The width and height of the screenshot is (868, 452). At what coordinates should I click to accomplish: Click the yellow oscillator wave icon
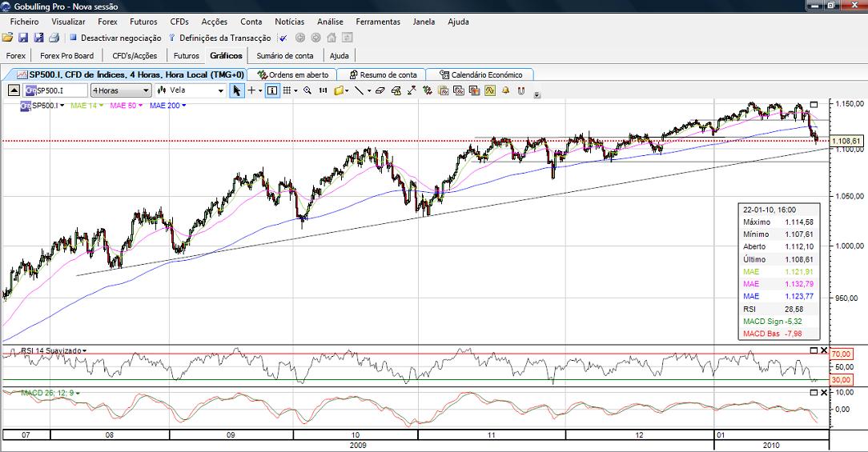pyautogui.click(x=490, y=90)
